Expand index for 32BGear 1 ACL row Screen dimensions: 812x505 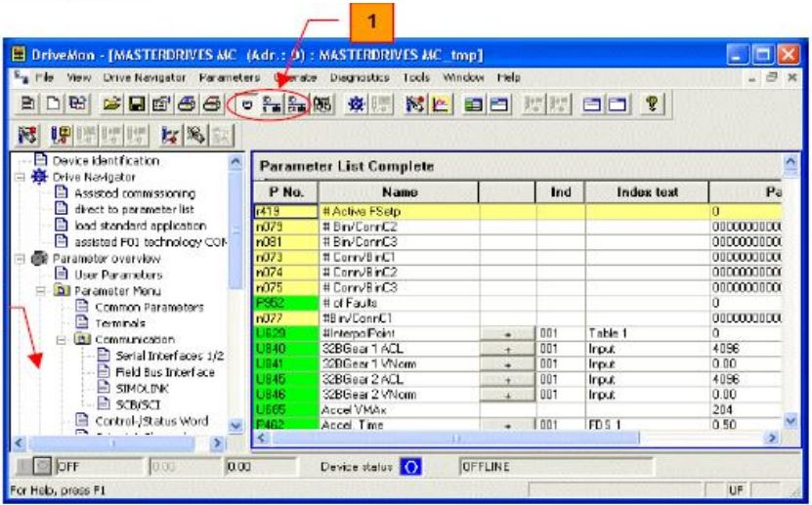(507, 350)
